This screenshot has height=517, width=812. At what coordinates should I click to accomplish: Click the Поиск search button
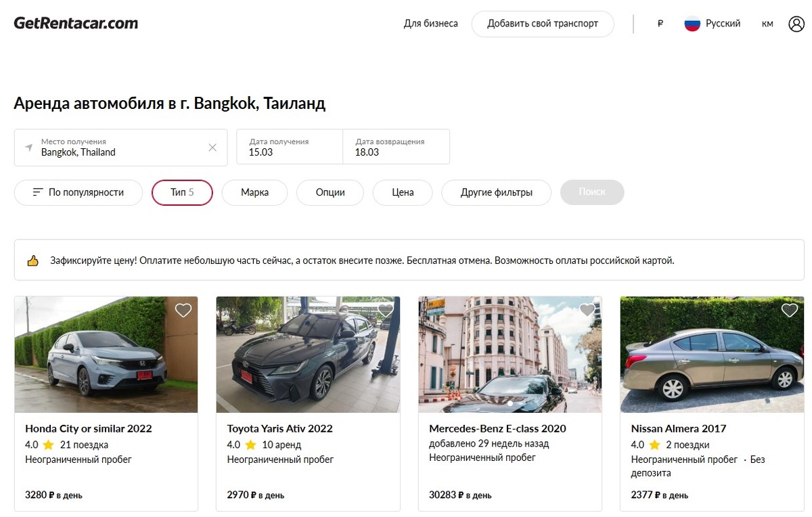point(592,192)
